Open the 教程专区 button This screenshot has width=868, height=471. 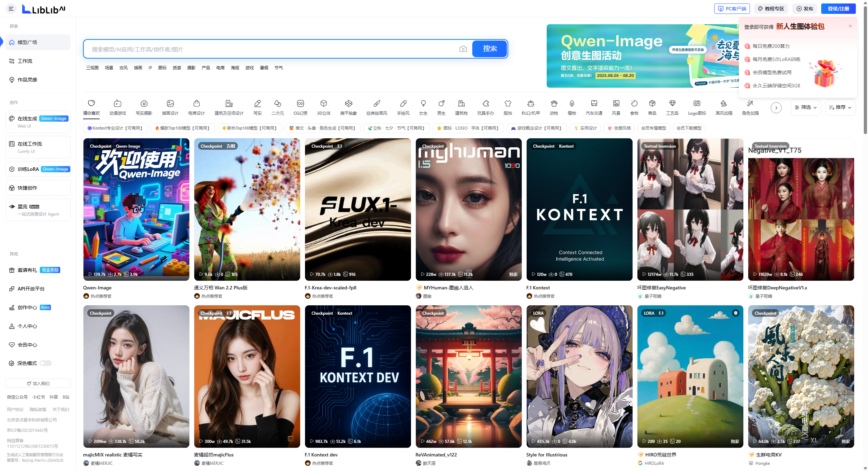click(771, 9)
